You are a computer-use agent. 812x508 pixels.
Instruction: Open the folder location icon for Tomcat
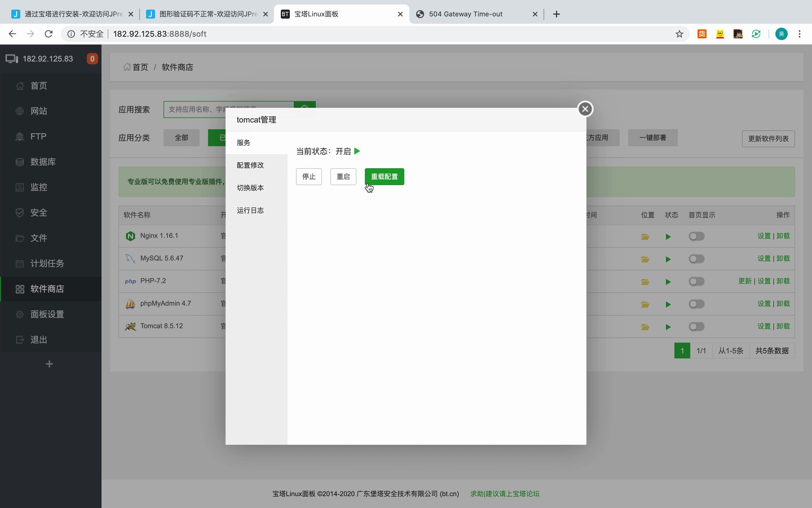[645, 327]
